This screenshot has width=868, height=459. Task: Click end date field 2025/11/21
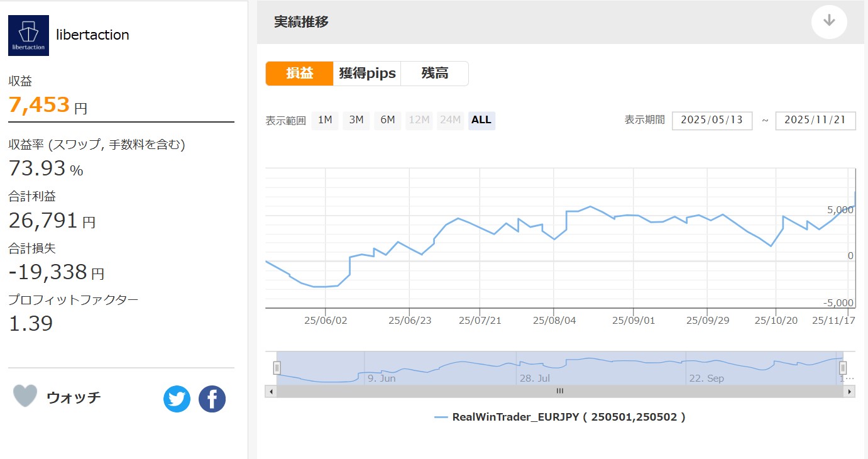815,120
